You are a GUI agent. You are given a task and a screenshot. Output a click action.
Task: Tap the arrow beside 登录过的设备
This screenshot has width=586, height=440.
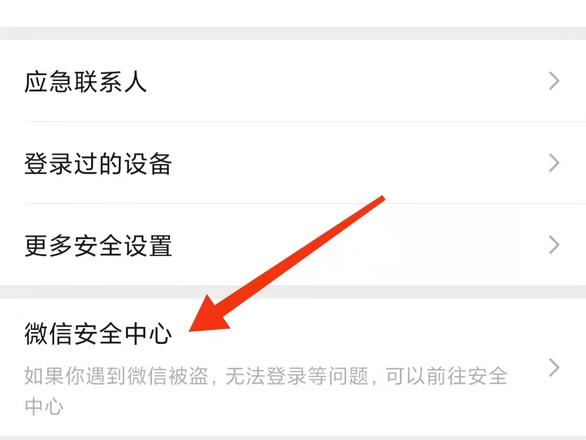[554, 163]
